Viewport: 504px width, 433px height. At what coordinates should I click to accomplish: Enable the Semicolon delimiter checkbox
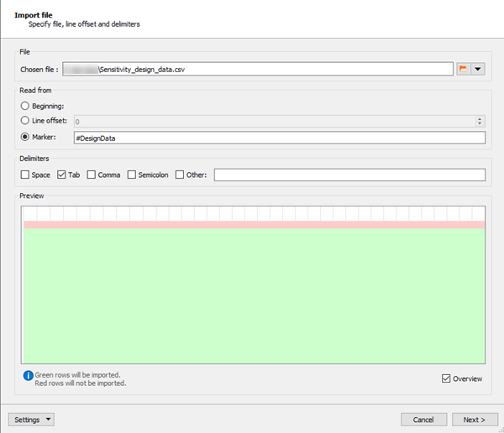click(132, 175)
